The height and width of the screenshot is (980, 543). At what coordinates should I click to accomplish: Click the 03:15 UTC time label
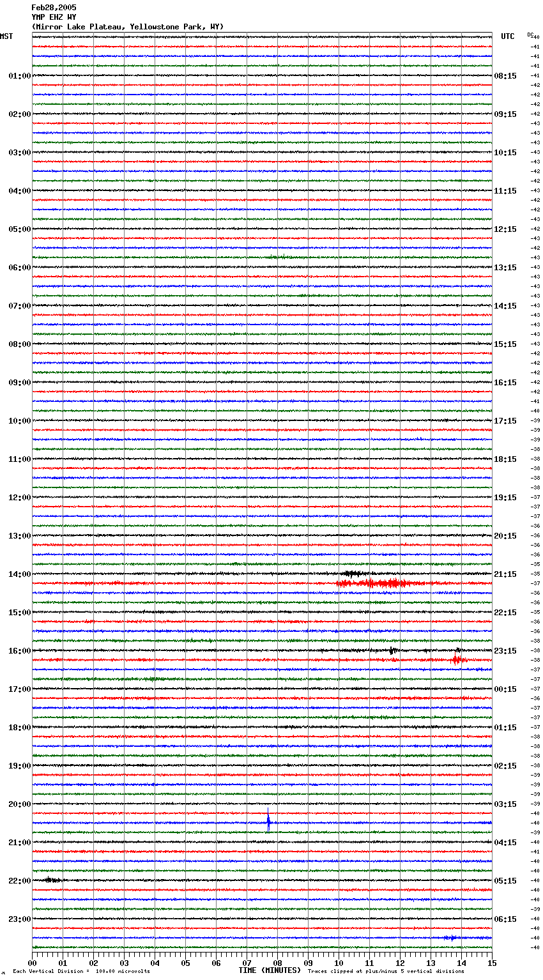[x=505, y=804]
